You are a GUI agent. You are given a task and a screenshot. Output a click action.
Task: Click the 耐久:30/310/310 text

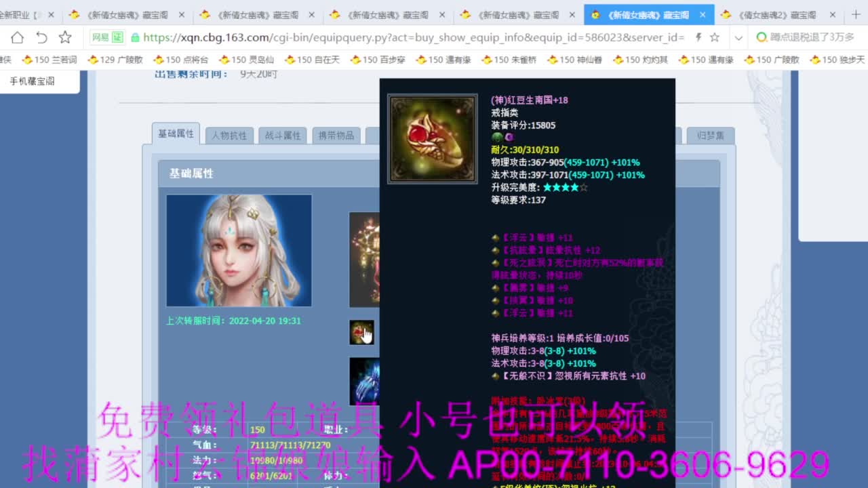[525, 150]
